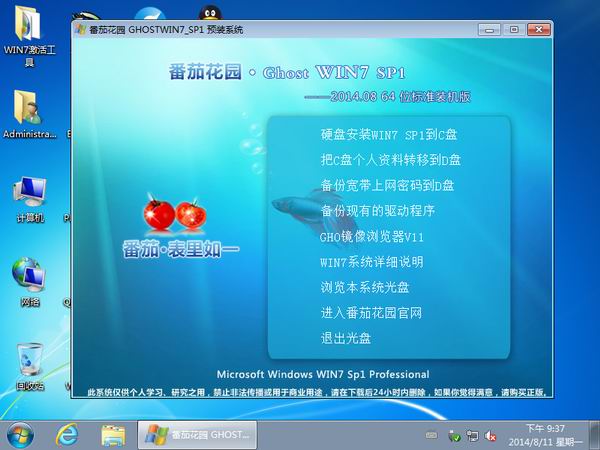Open the network status tray icon
Screen dimensions: 600x450
[x=473, y=435]
